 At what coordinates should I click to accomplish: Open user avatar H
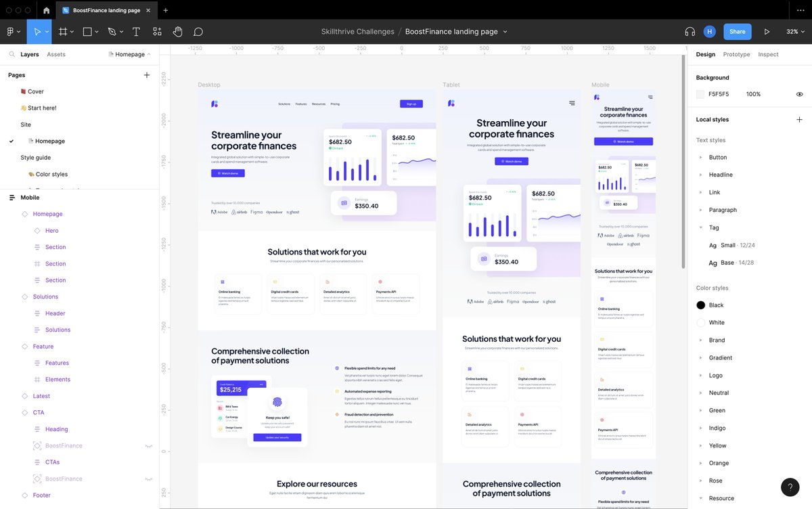[x=709, y=32]
